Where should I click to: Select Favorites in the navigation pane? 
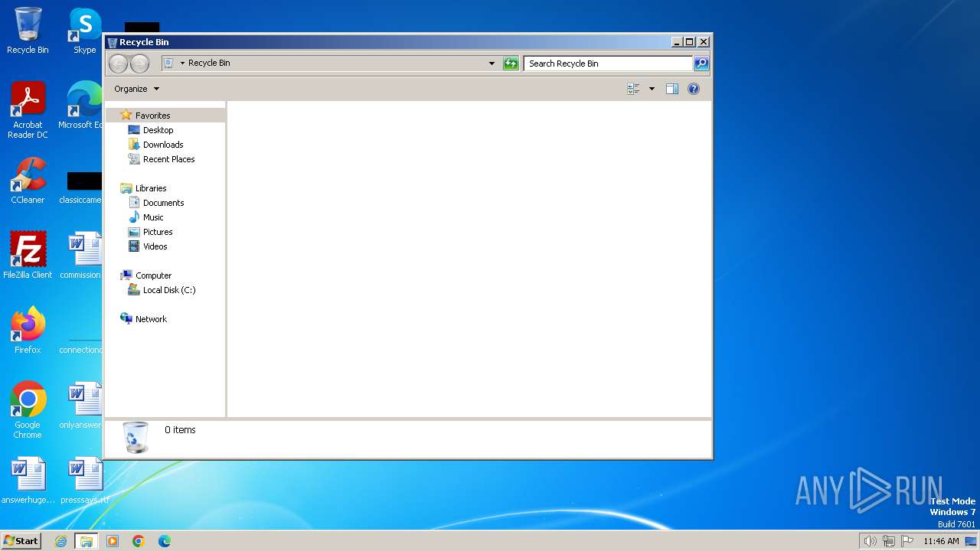coord(152,116)
